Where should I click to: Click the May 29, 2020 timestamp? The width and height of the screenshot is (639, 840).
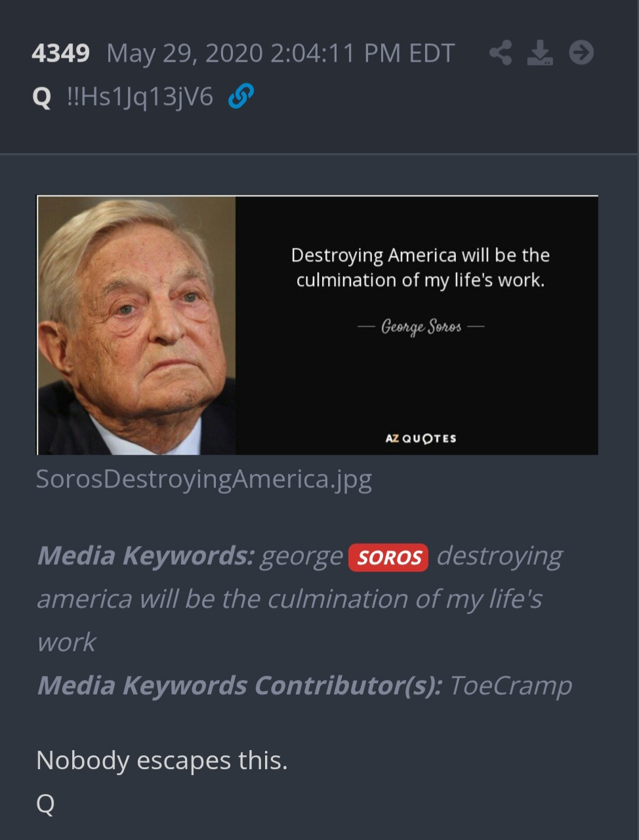point(281,53)
